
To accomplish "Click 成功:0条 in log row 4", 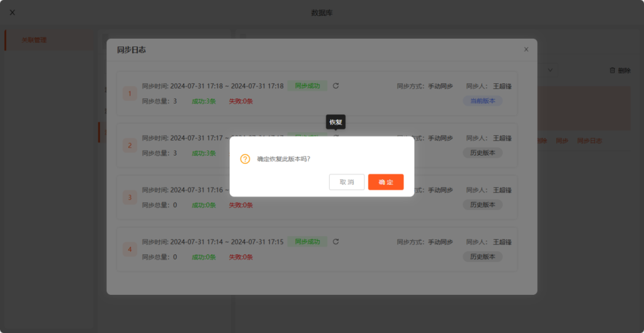I will coord(204,257).
